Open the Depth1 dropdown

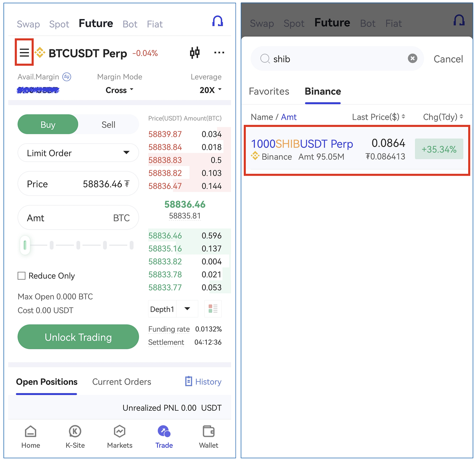pos(173,309)
